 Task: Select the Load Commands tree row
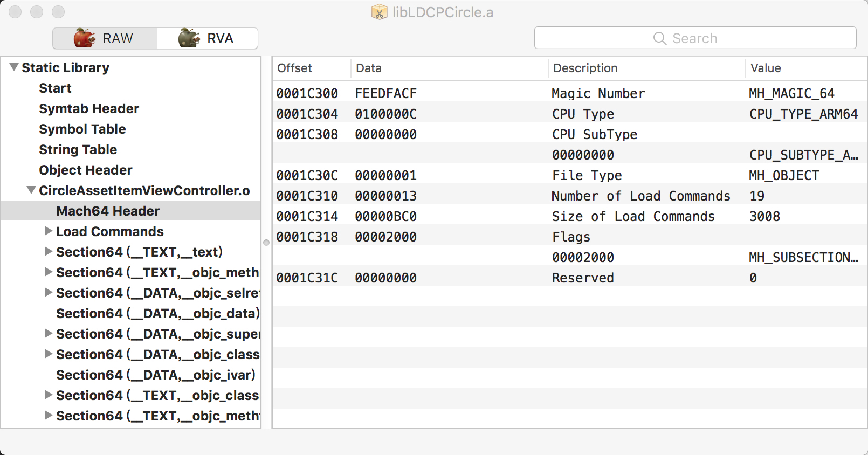pyautogui.click(x=130, y=231)
